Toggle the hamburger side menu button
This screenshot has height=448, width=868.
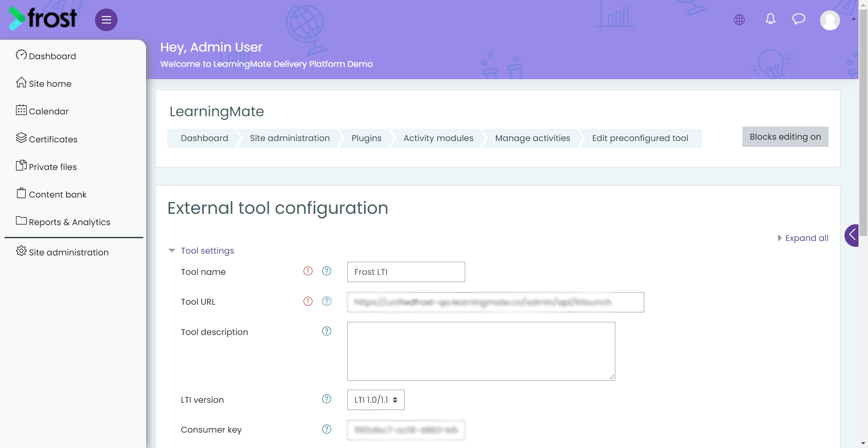click(x=106, y=20)
